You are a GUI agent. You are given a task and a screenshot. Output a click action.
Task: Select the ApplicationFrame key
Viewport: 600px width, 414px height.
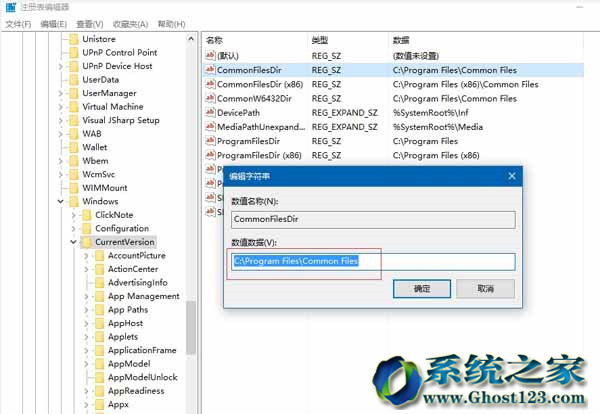[142, 350]
